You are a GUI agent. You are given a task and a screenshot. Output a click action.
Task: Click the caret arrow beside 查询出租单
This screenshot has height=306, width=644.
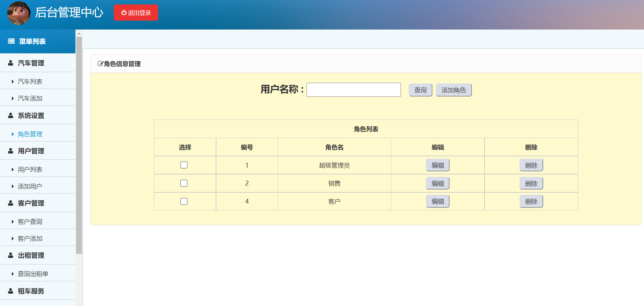pos(13,274)
